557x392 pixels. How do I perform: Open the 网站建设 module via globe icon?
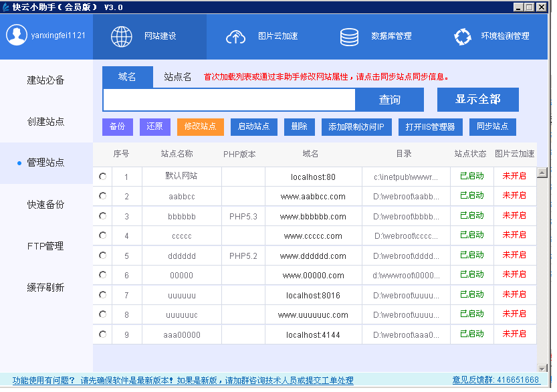pos(122,37)
